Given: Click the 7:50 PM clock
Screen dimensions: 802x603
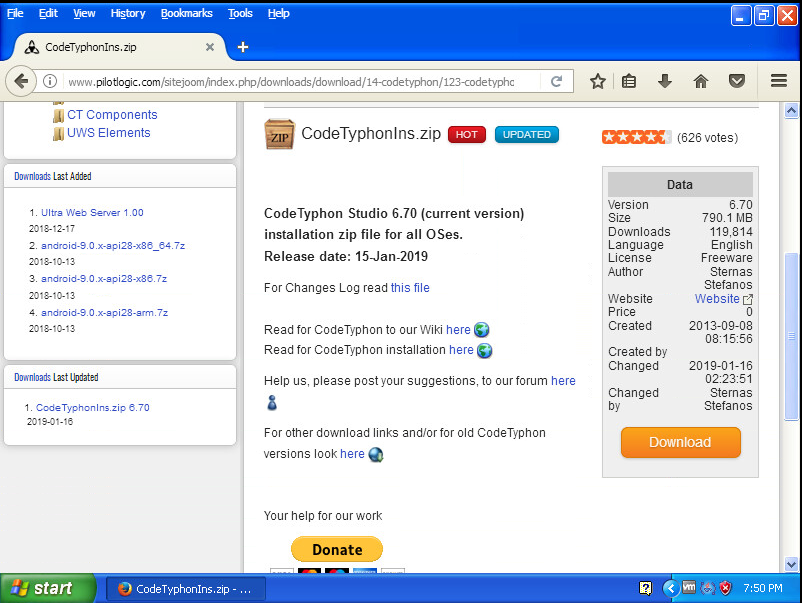Looking at the screenshot, I should [763, 588].
